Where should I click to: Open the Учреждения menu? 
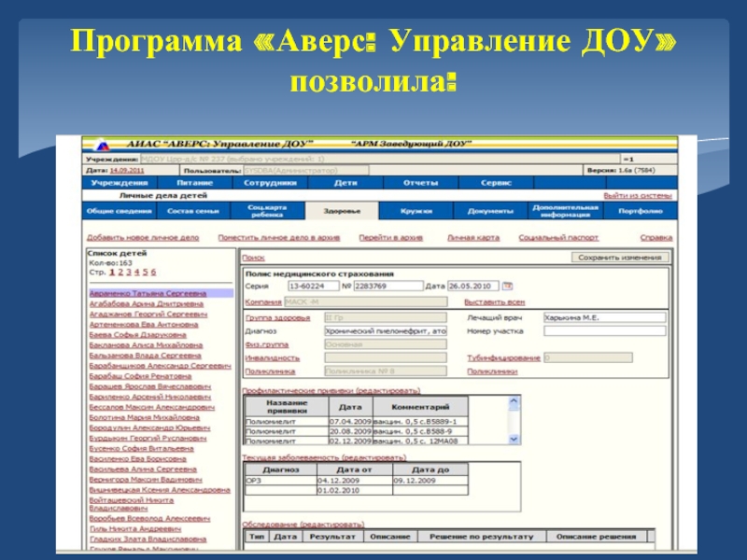pyautogui.click(x=120, y=183)
